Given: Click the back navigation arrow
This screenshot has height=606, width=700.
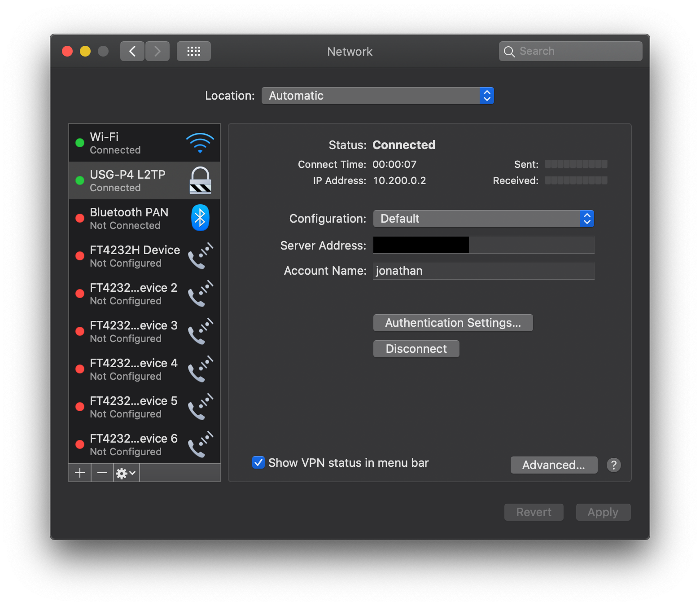Looking at the screenshot, I should (x=132, y=51).
